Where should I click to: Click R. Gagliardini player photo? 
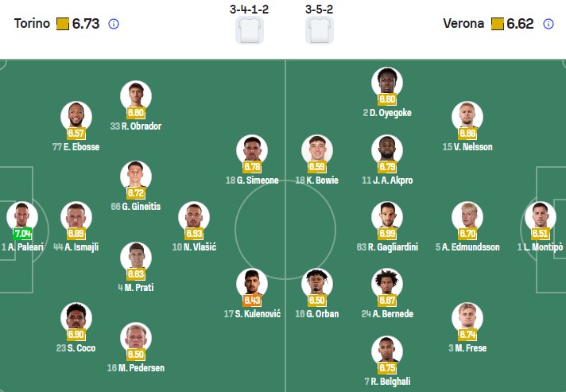(387, 217)
